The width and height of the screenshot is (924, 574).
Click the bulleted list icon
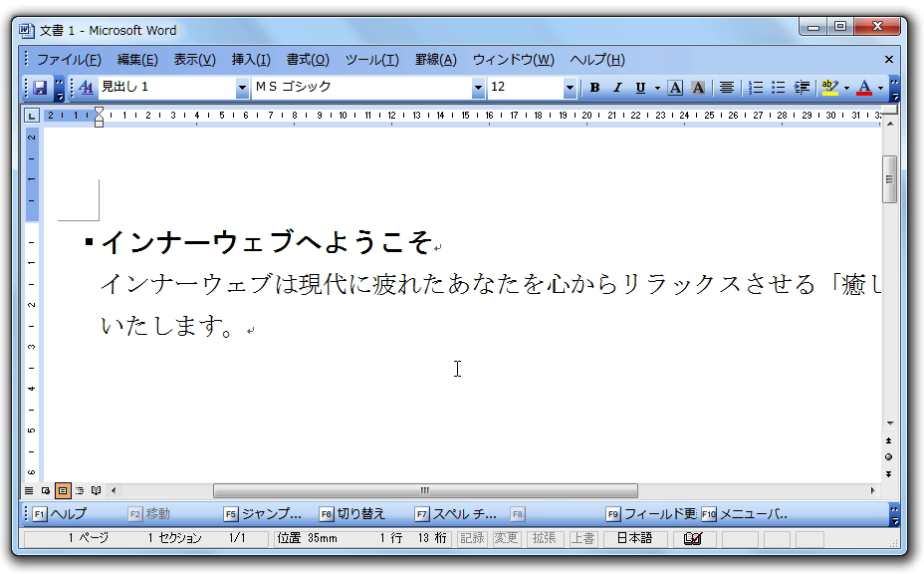779,88
